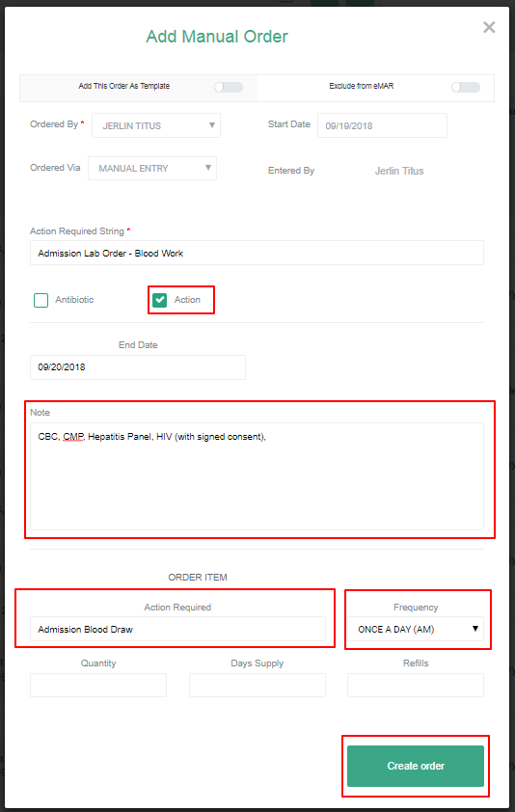Enable Exclude from eMAR switch
The height and width of the screenshot is (812, 515).
[465, 87]
